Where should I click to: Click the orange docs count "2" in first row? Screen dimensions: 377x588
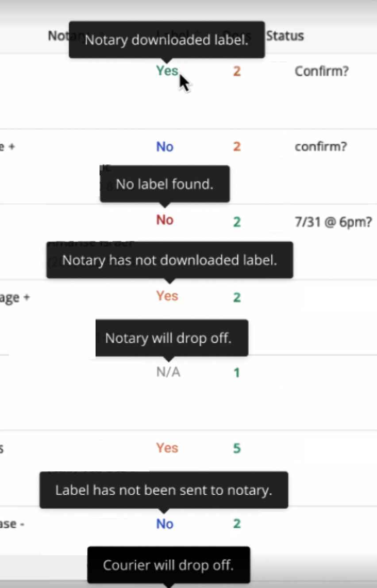click(x=236, y=71)
